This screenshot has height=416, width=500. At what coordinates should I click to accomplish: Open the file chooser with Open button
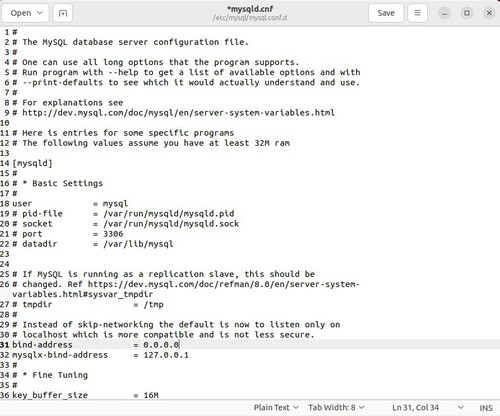[21, 13]
